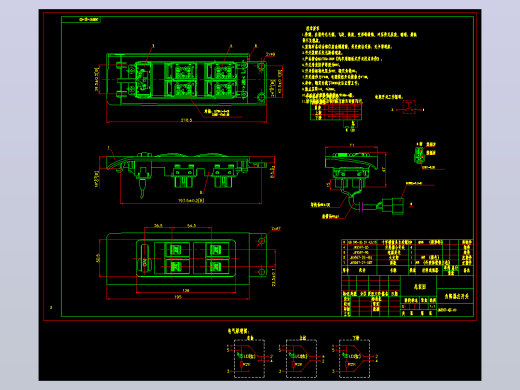Click the 47 height dimension on end view
The image size is (520, 390).
pyautogui.click(x=383, y=169)
